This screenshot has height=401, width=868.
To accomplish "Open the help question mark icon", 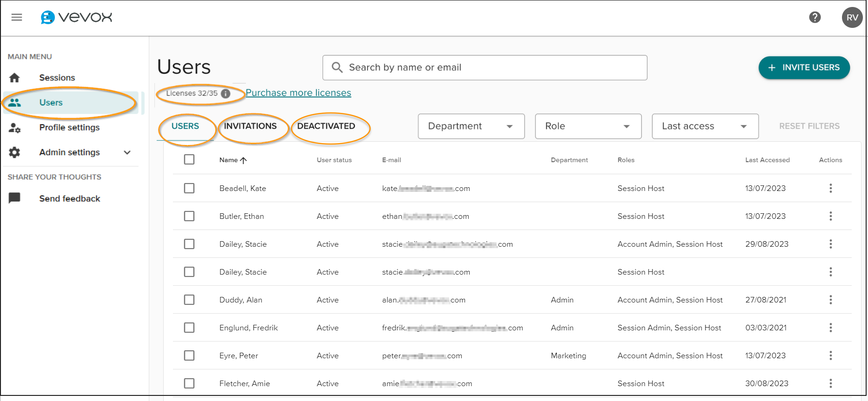I will (x=815, y=17).
